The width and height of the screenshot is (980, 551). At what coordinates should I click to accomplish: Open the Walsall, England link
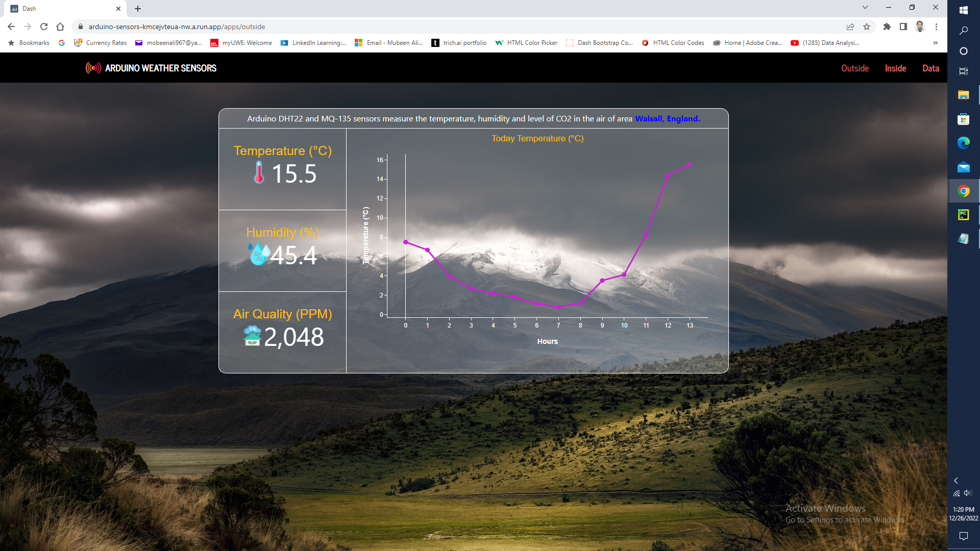[667, 118]
